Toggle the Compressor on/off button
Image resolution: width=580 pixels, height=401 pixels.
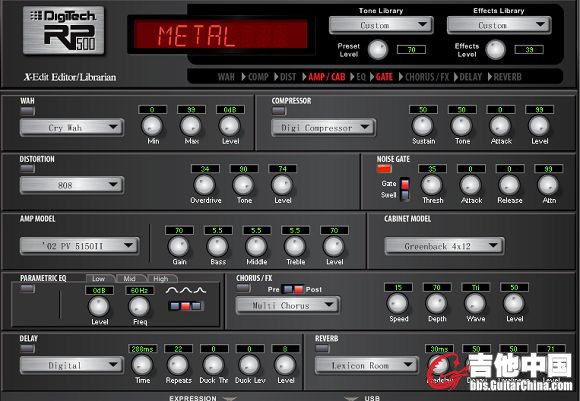tap(279, 111)
